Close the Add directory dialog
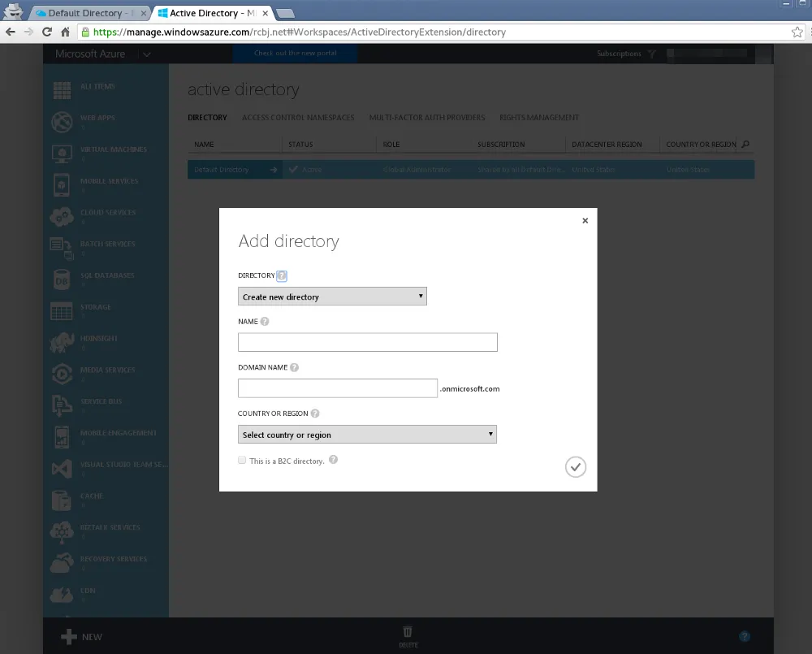The image size is (812, 654). point(585,221)
